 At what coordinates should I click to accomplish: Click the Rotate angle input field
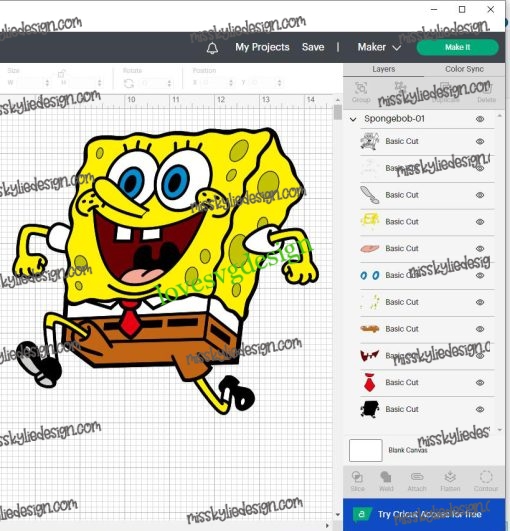point(152,83)
